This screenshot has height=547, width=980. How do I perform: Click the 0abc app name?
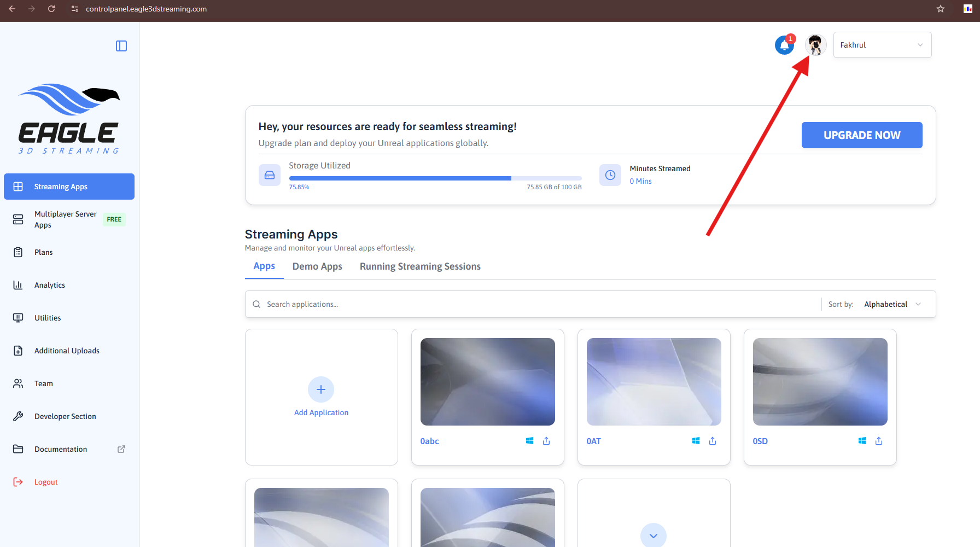click(x=430, y=441)
